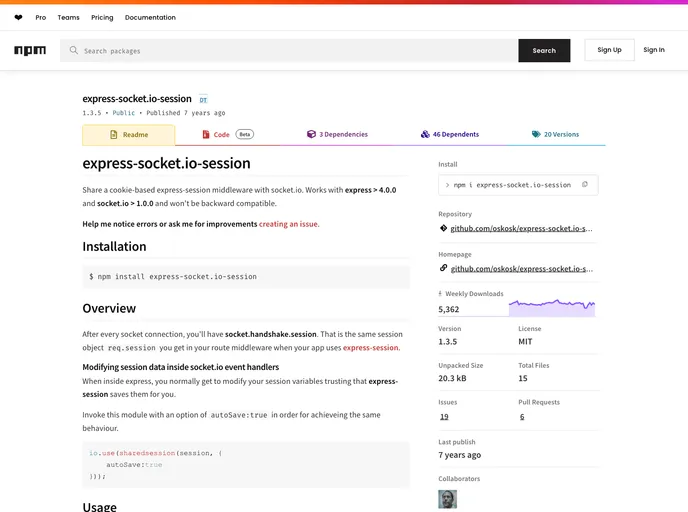Click the 20.3 kB unpacked size value

pos(452,379)
